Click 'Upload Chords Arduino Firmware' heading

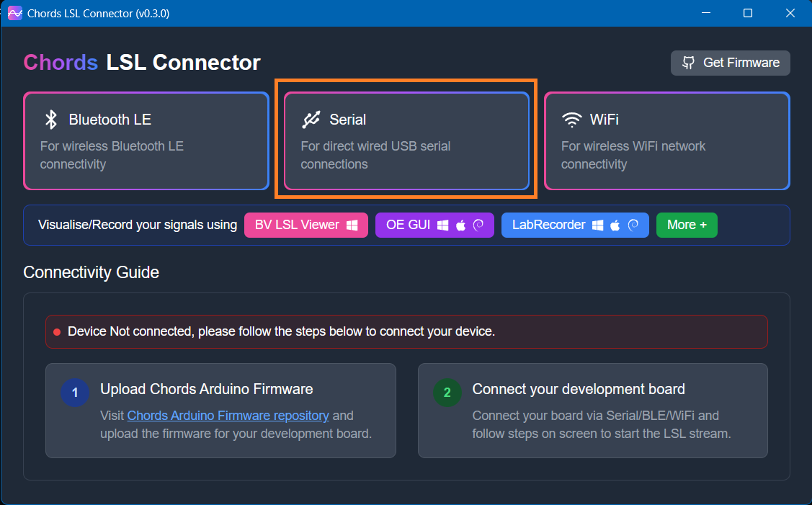click(207, 389)
